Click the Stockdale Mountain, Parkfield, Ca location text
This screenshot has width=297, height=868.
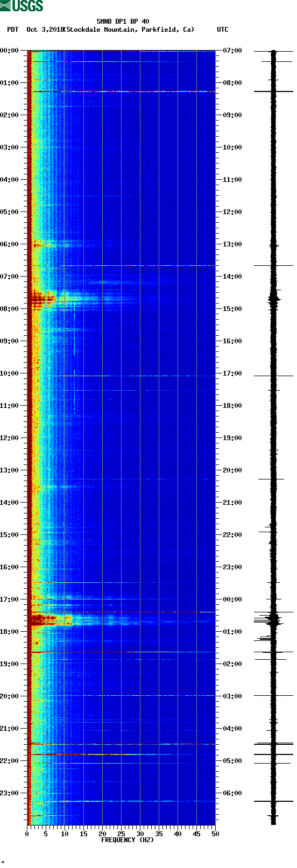tap(129, 30)
